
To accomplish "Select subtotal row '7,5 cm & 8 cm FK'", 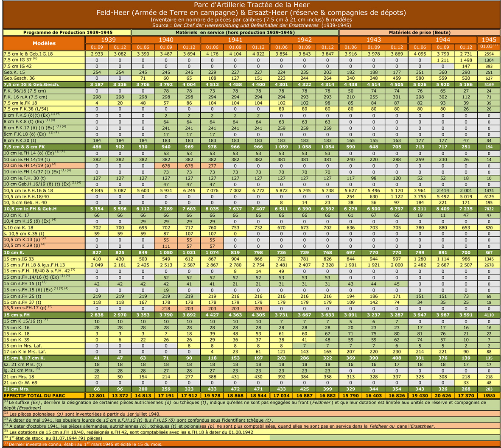I will coord(44,147).
